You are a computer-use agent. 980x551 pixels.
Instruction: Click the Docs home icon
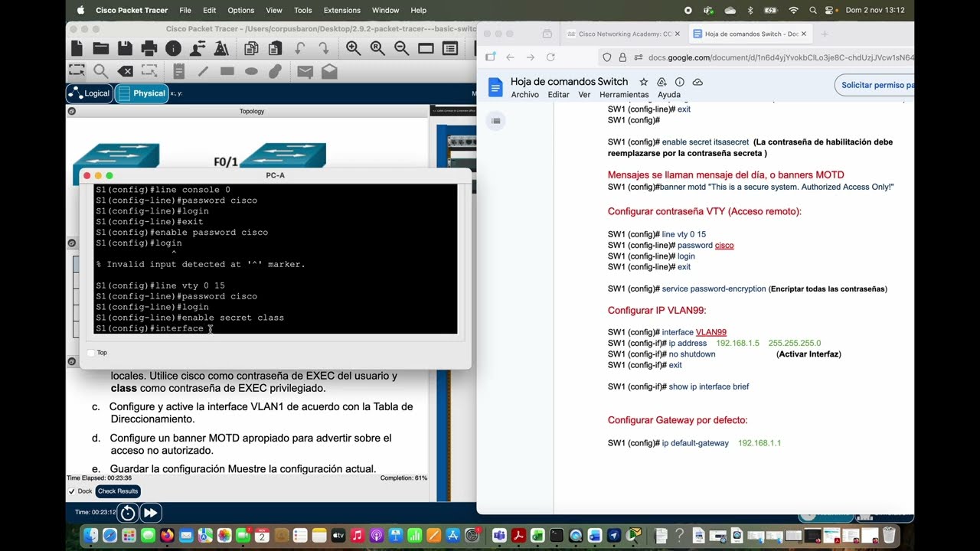click(495, 86)
